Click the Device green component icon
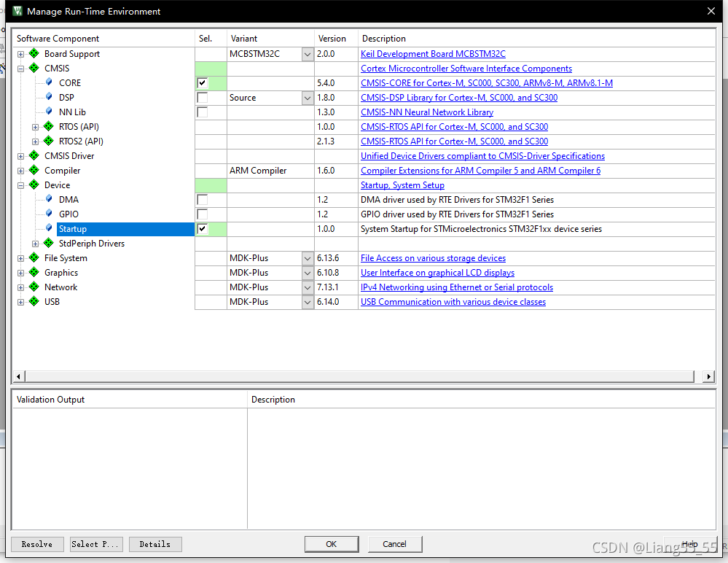728x563 pixels. [x=34, y=185]
